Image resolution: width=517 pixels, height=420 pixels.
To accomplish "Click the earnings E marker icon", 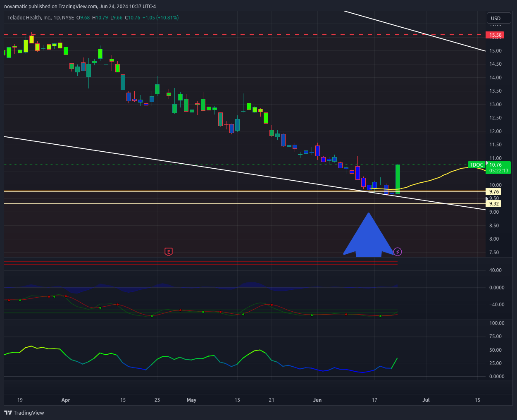I will (x=168, y=251).
